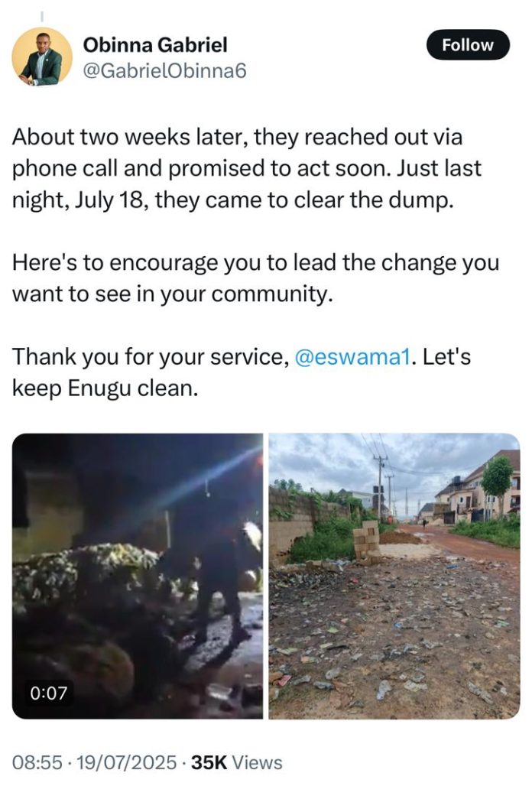View the 35K Views count
This screenshot has width=532, height=786.
[237, 762]
